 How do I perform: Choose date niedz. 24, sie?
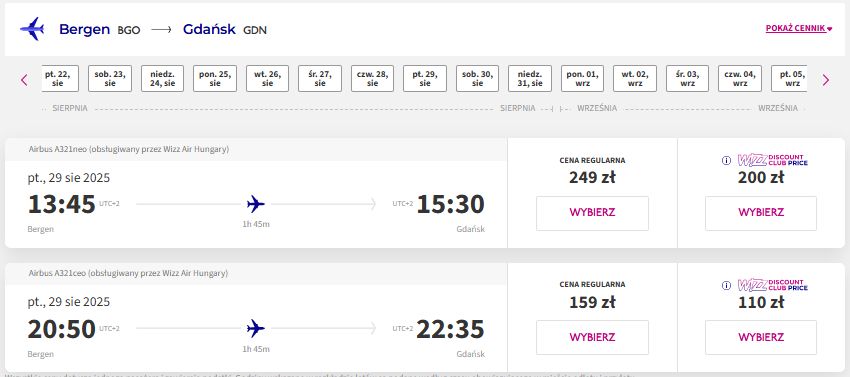[x=163, y=79]
